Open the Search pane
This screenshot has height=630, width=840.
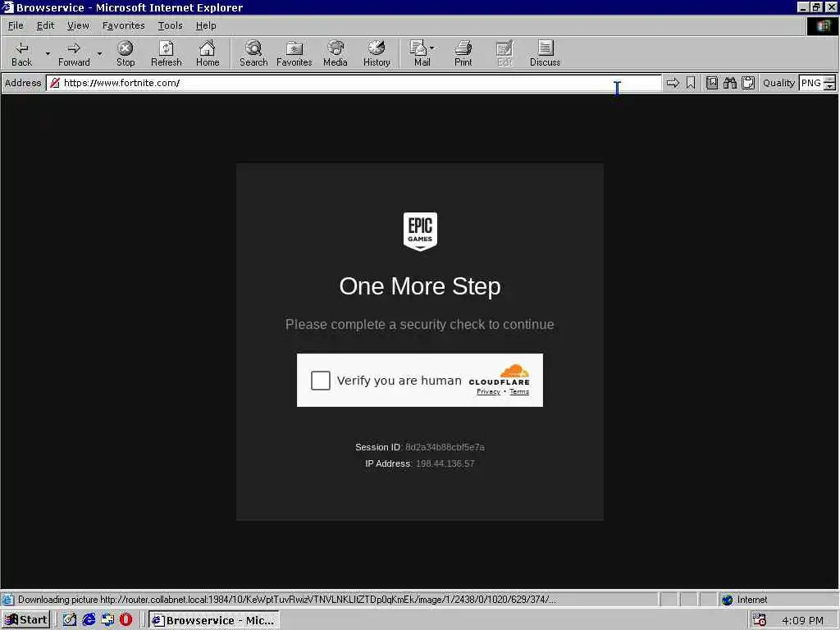253,53
